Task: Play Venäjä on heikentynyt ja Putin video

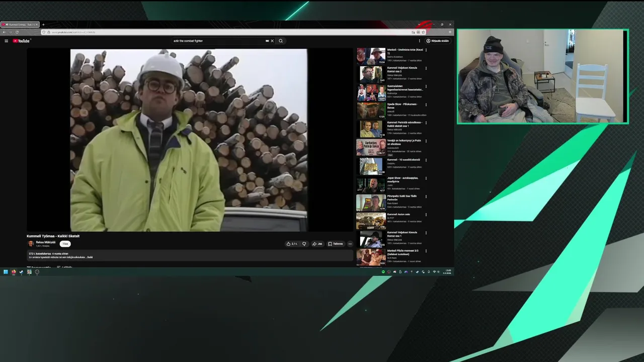Action: click(371, 147)
